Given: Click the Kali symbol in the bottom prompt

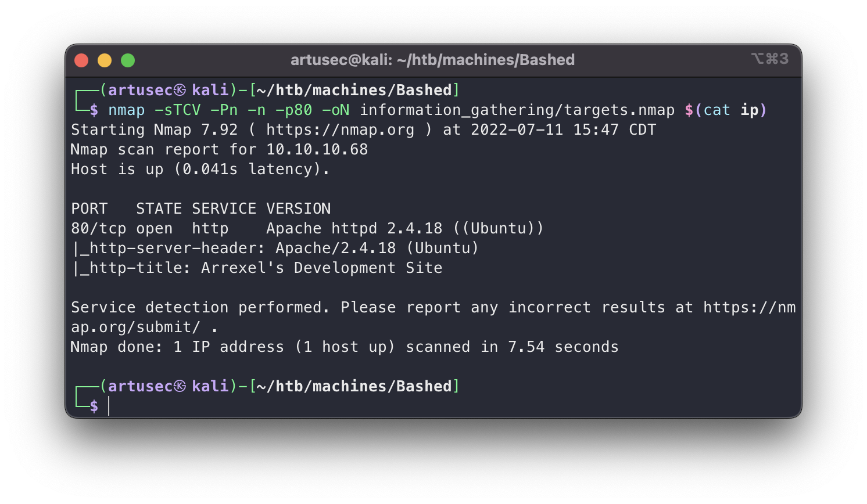Looking at the screenshot, I should coord(180,387).
